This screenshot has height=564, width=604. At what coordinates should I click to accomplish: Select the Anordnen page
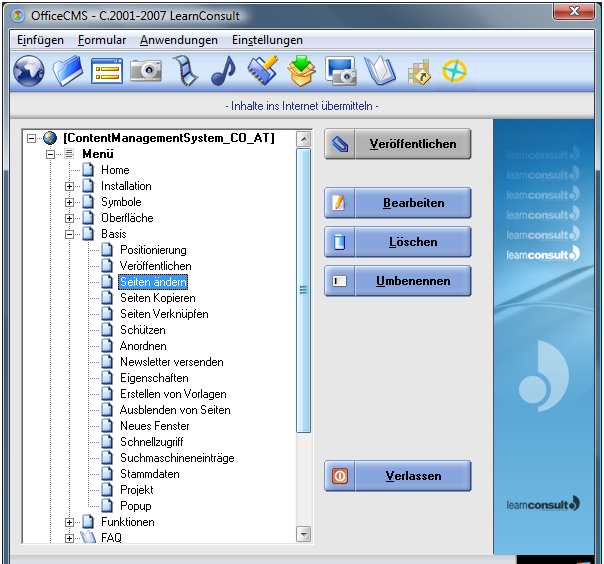click(143, 346)
